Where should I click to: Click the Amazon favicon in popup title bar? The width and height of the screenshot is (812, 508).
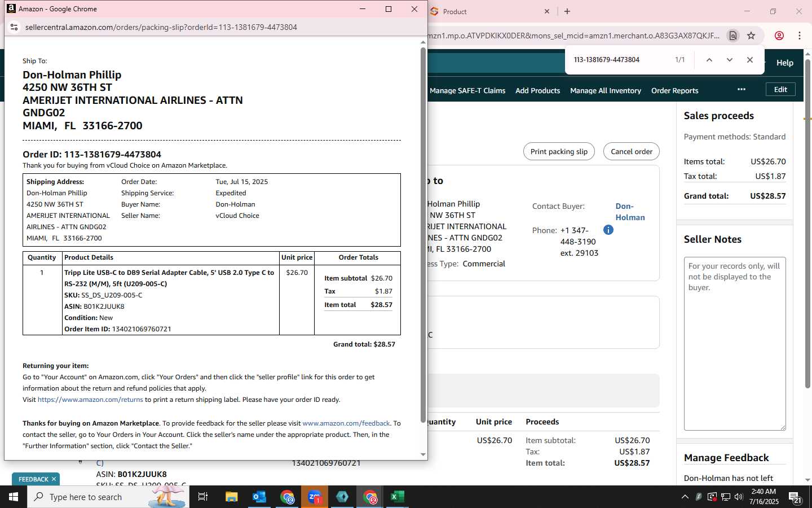11,8
